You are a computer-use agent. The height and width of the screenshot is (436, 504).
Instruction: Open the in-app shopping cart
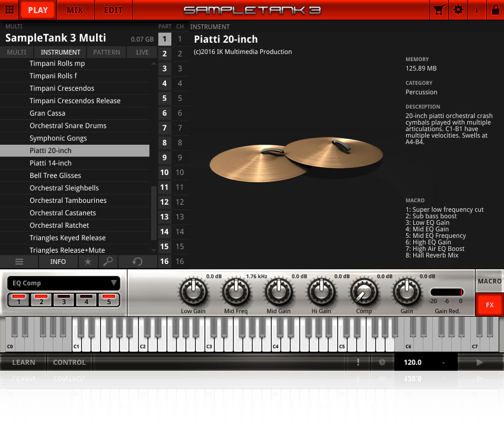(x=439, y=9)
